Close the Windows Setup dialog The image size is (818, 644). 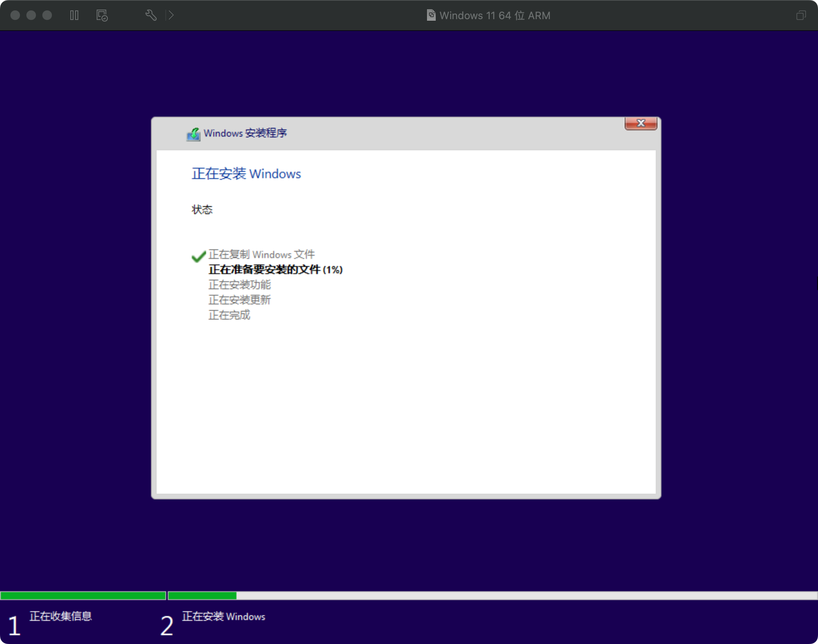click(x=641, y=123)
